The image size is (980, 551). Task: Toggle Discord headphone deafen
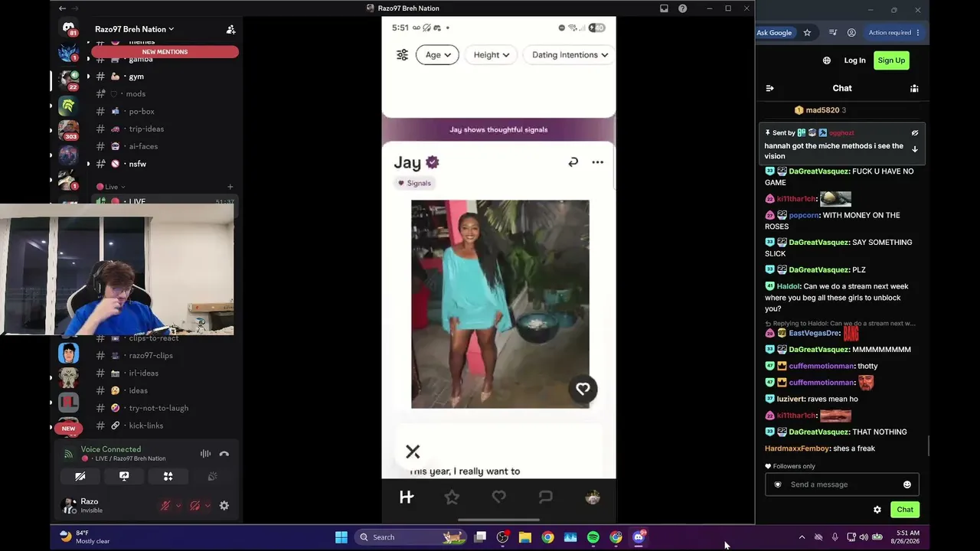[x=194, y=506]
